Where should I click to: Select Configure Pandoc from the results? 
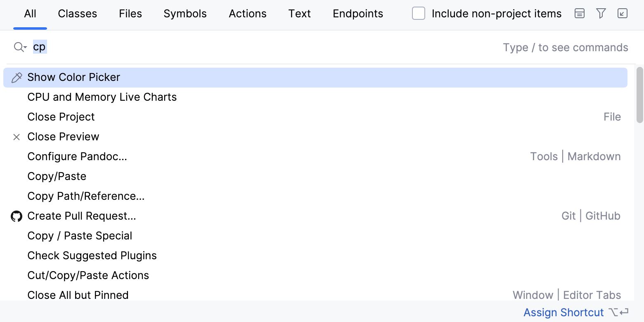click(x=77, y=156)
